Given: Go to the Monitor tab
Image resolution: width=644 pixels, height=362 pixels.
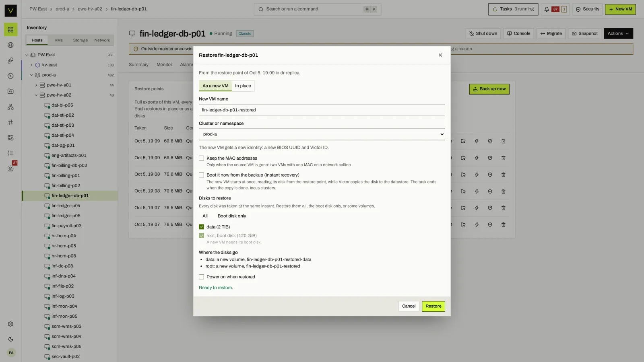Looking at the screenshot, I should [164, 65].
